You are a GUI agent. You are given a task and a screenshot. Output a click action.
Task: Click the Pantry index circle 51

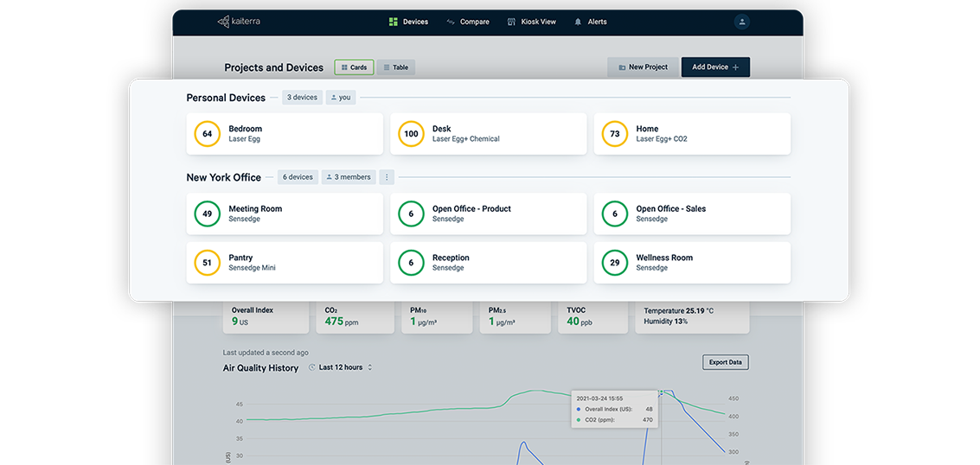(208, 263)
